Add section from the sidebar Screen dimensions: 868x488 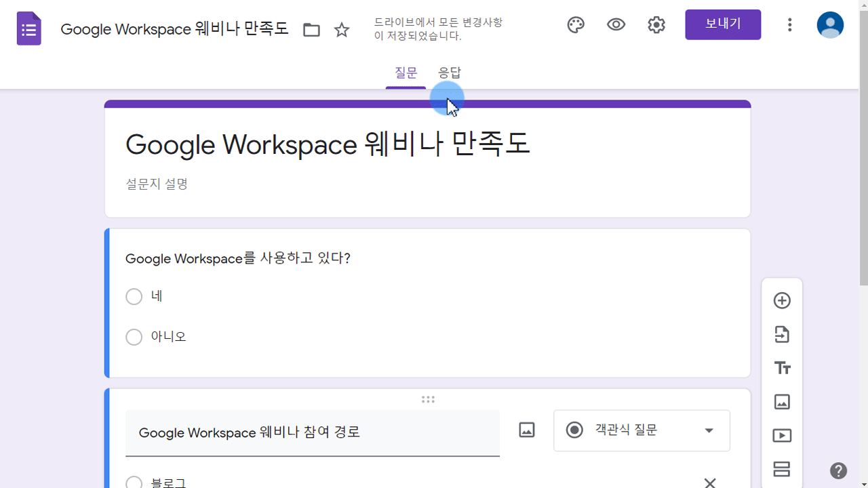pyautogui.click(x=782, y=469)
